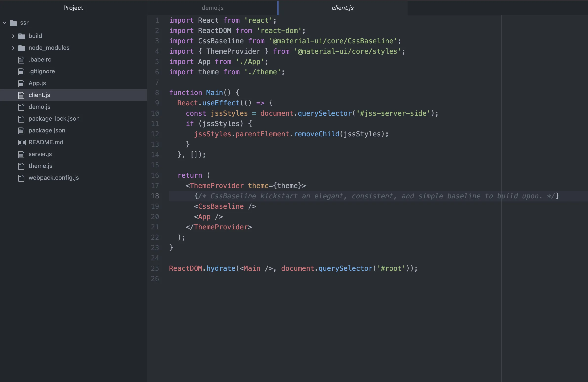The width and height of the screenshot is (588, 382).
Task: Click the server.js file icon
Action: pyautogui.click(x=21, y=155)
